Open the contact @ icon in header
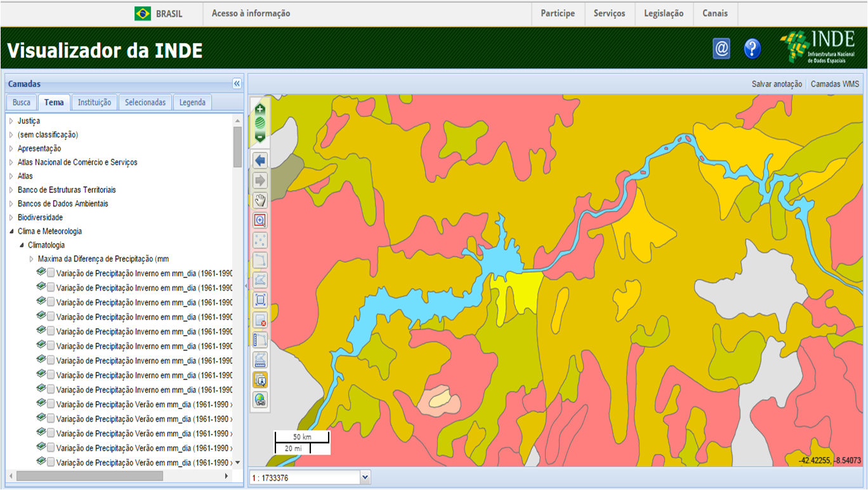868x490 pixels. click(x=721, y=49)
